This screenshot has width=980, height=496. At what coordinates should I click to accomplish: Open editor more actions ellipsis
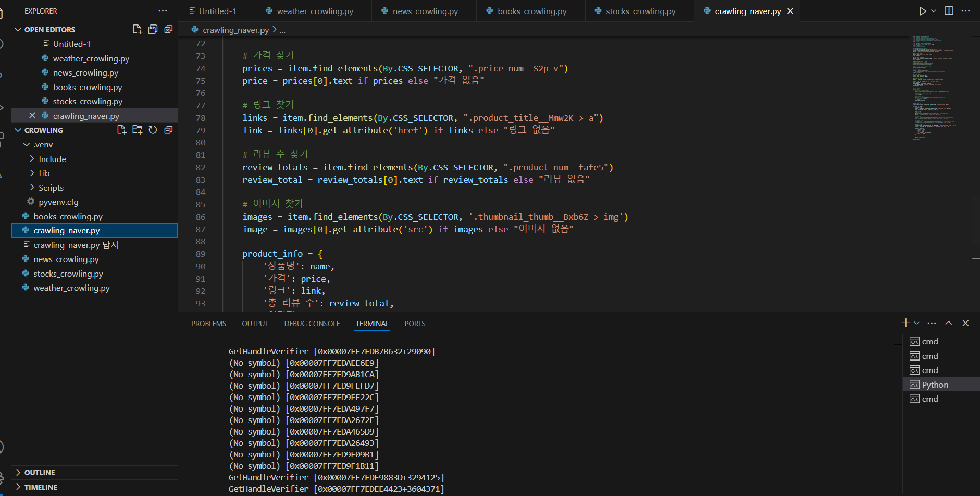[965, 11]
